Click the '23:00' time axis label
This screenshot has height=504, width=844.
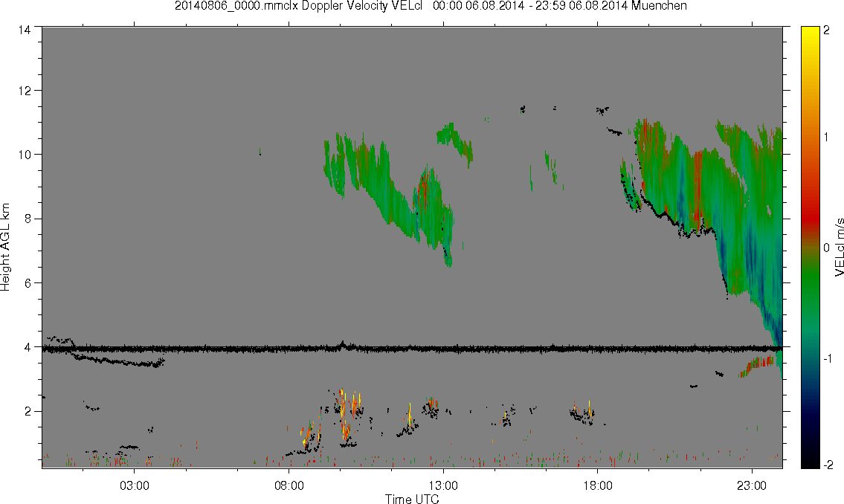[x=752, y=485]
